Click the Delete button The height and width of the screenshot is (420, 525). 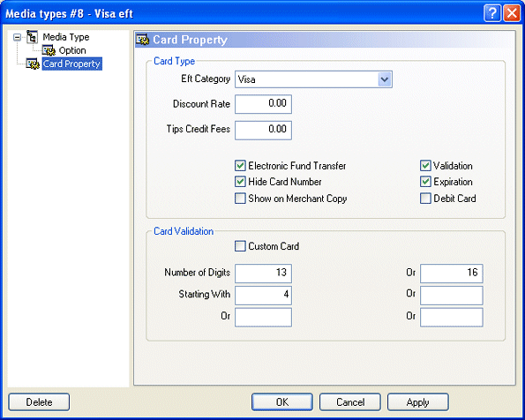pos(39,402)
